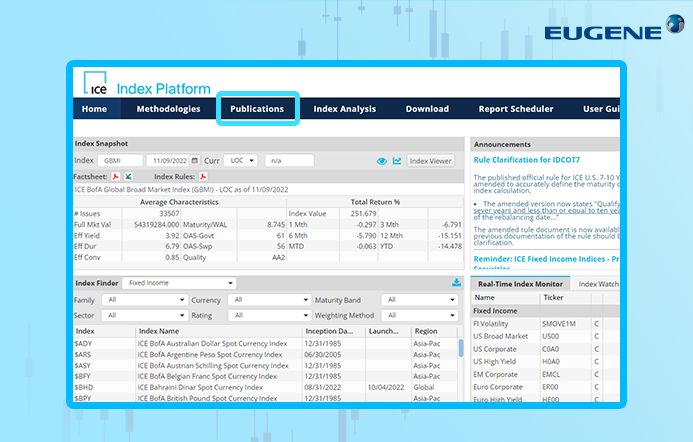The width and height of the screenshot is (693, 442).
Task: Click the n/a input field
Action: click(x=289, y=160)
